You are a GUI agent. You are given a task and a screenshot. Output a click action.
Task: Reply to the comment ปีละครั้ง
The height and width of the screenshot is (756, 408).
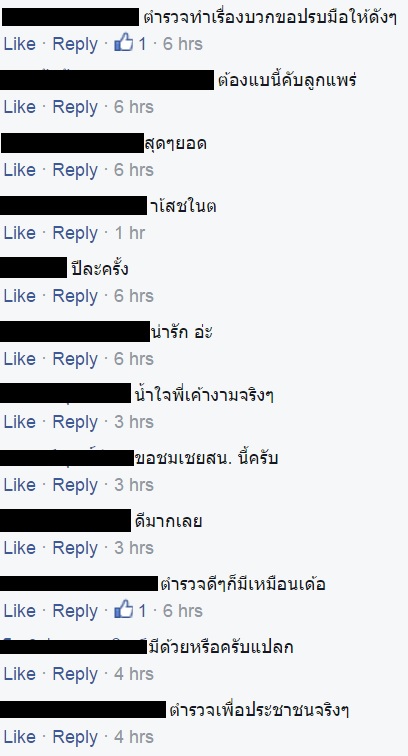[75, 297]
